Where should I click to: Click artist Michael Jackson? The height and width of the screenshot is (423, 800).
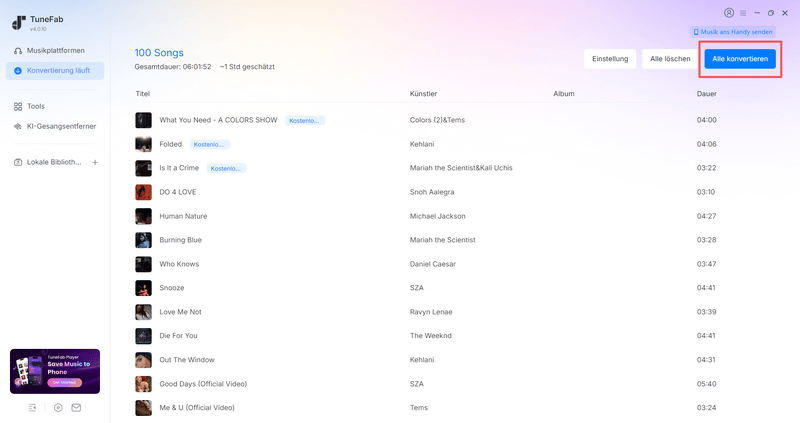[x=437, y=216]
